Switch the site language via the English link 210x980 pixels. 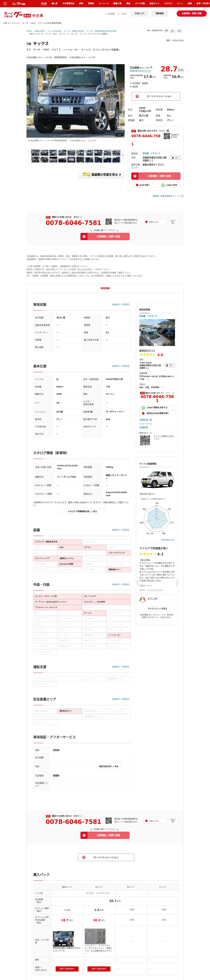(111, 14)
